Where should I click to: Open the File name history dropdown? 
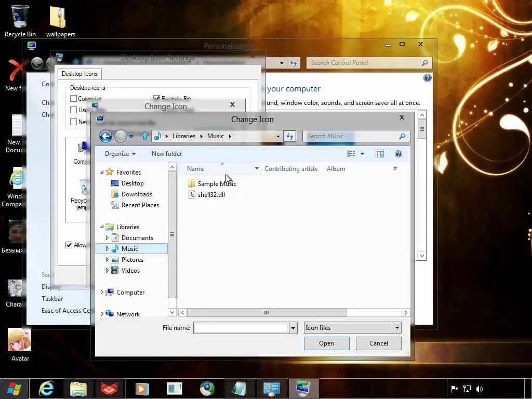click(293, 328)
